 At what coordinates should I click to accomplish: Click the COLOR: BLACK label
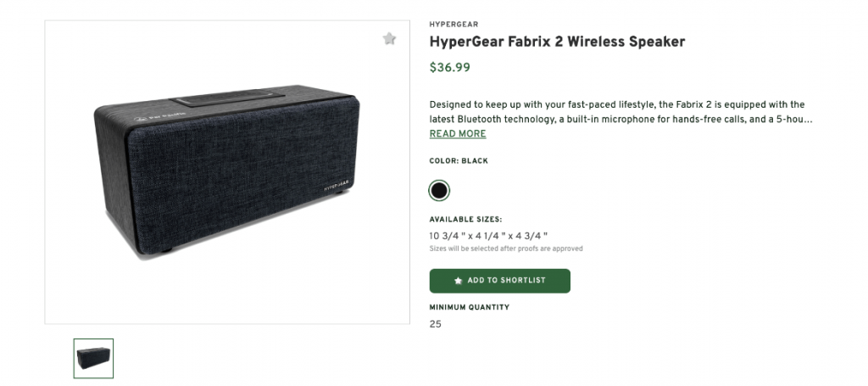[459, 161]
